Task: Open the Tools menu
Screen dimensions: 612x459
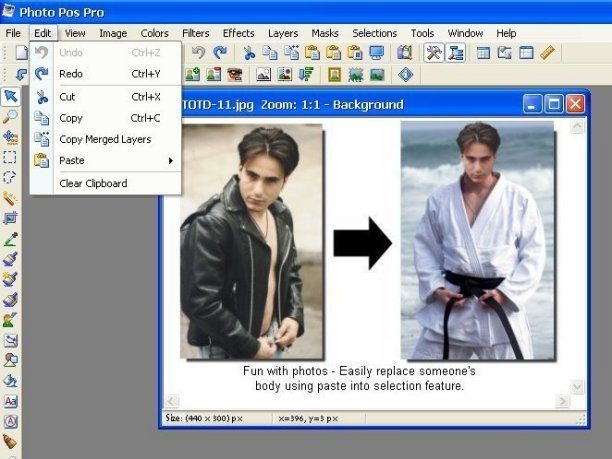Action: coord(422,33)
